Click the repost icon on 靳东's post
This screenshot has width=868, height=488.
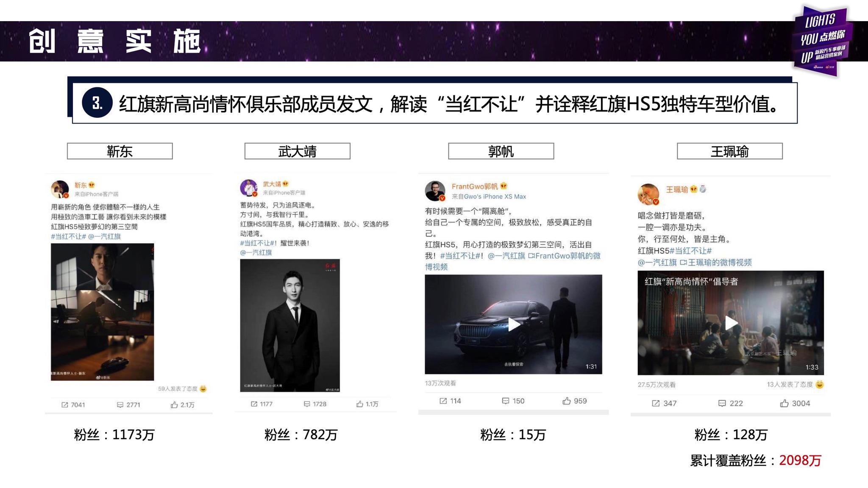[65, 405]
